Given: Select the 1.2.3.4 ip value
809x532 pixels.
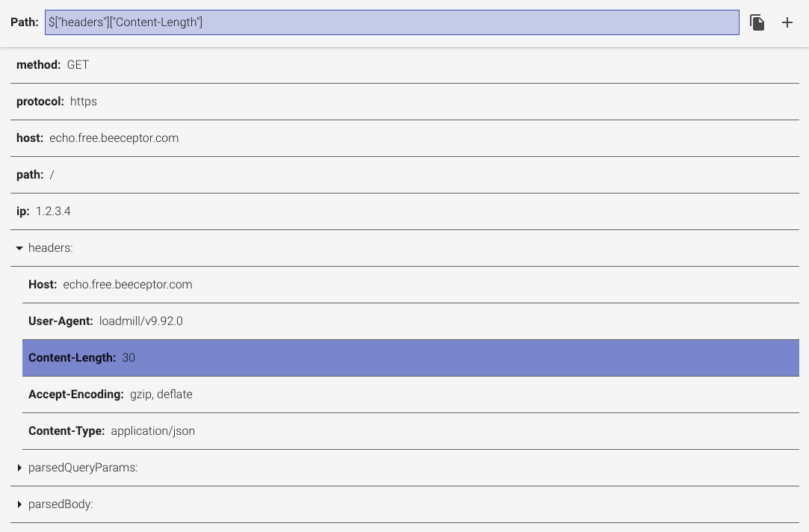Looking at the screenshot, I should click(x=53, y=211).
